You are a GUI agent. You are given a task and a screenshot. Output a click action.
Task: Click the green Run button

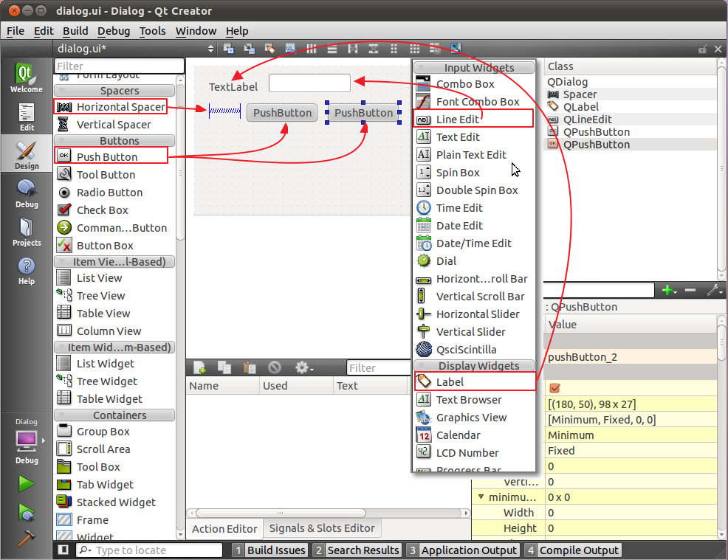pos(26,483)
